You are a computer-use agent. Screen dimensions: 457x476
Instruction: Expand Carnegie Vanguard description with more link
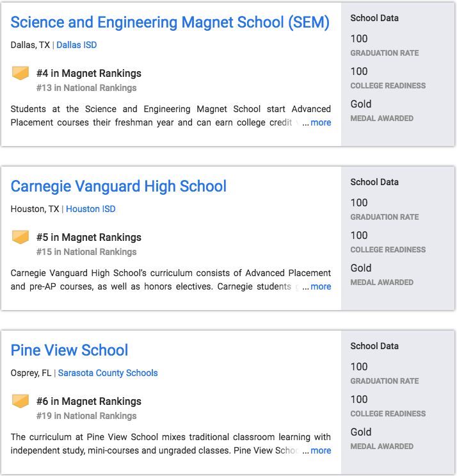tap(321, 286)
